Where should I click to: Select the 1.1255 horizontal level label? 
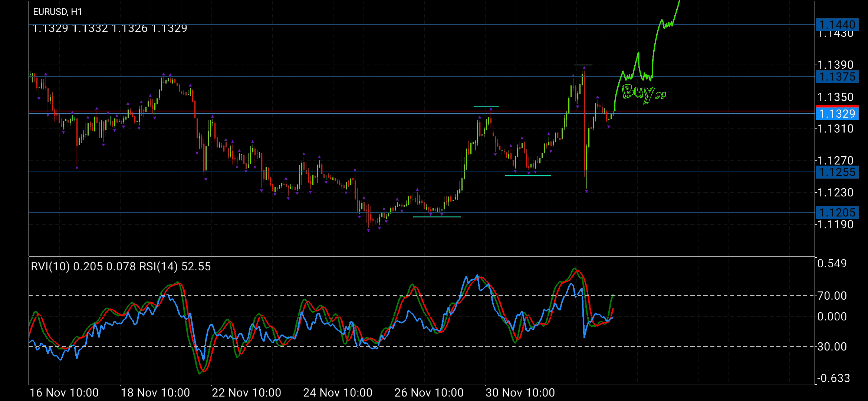click(x=837, y=172)
